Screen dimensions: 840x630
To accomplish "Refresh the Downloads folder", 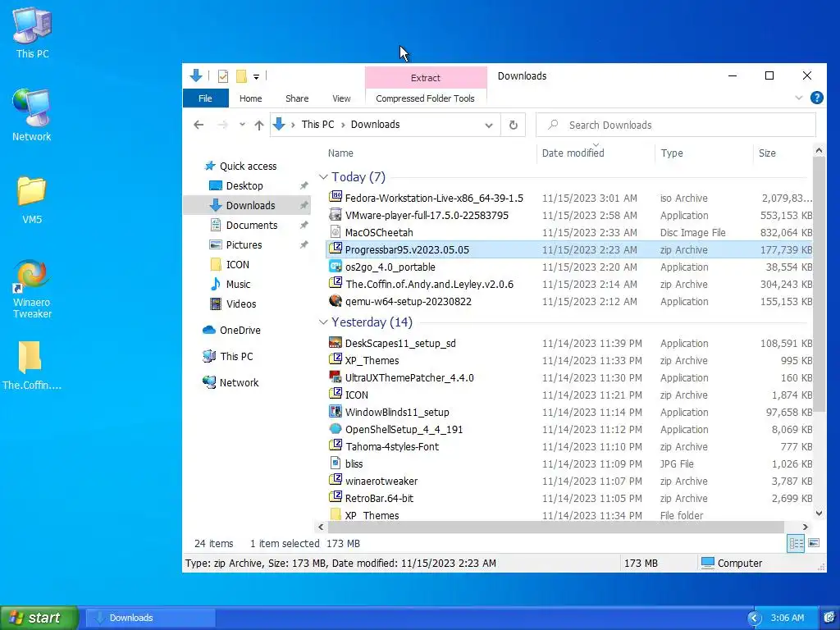I will pyautogui.click(x=514, y=125).
